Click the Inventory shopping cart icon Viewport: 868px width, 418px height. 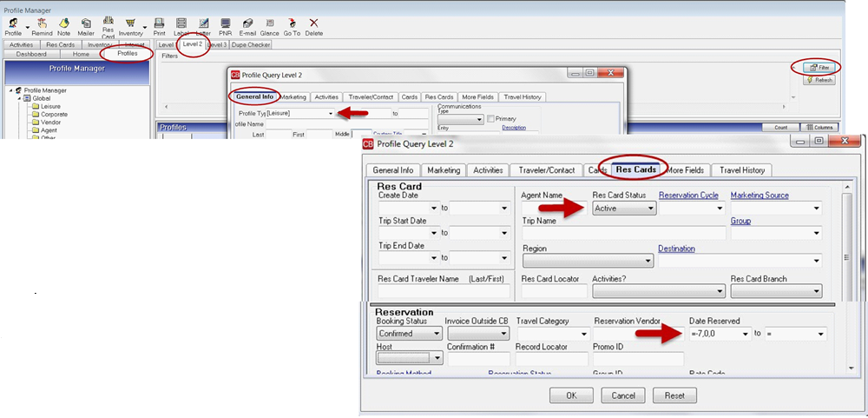point(131,23)
